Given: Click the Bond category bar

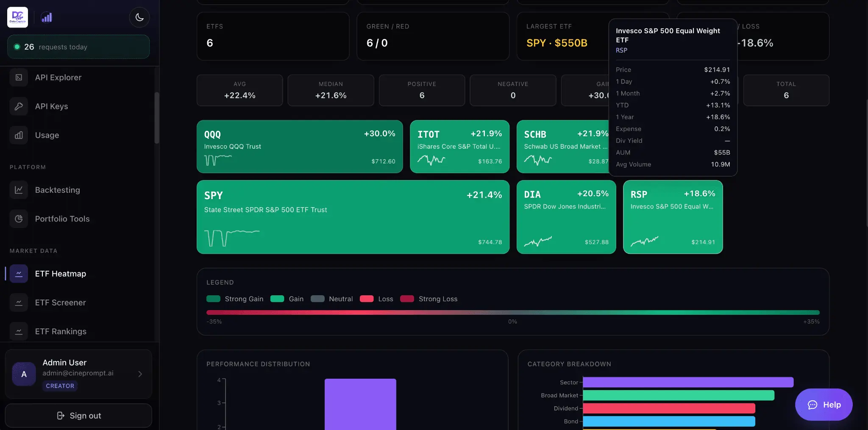Looking at the screenshot, I should pyautogui.click(x=669, y=421).
